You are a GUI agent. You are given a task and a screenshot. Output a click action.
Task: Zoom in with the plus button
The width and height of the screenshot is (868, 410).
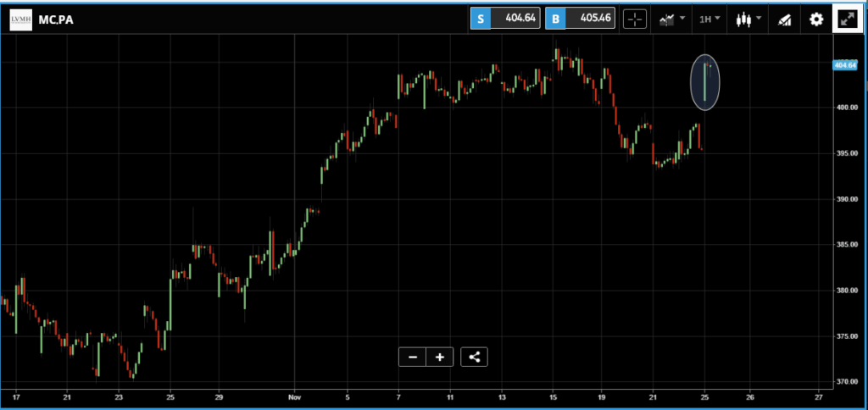click(x=440, y=357)
